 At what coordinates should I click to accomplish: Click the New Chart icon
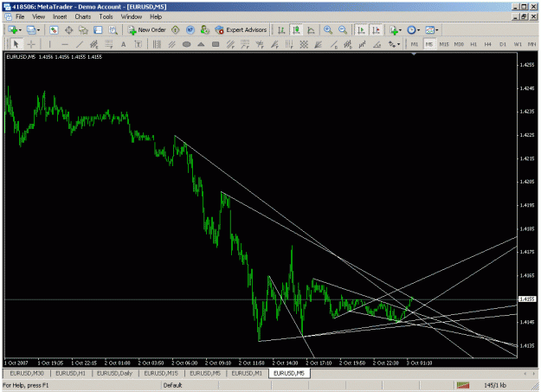tap(13, 30)
